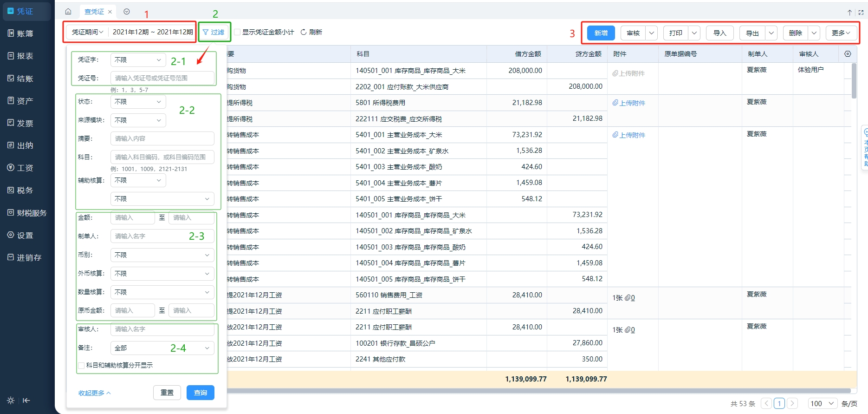
Task: Expand the 外币核算 dropdown
Action: click(162, 274)
